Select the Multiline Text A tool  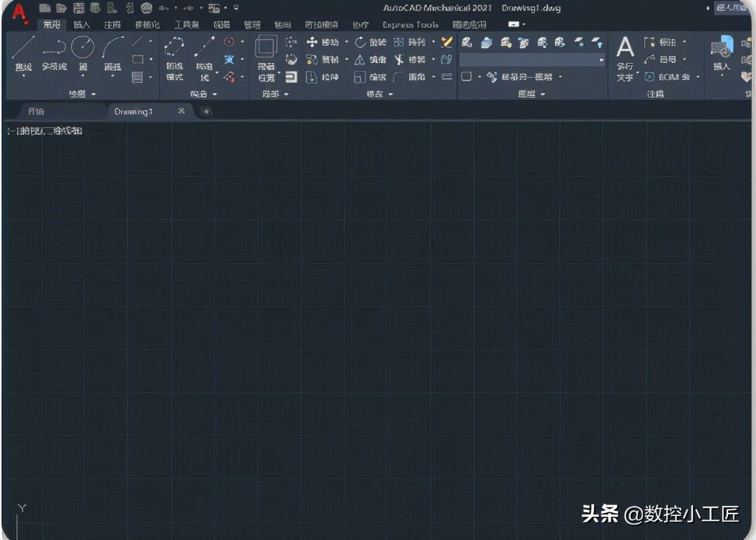coord(625,58)
